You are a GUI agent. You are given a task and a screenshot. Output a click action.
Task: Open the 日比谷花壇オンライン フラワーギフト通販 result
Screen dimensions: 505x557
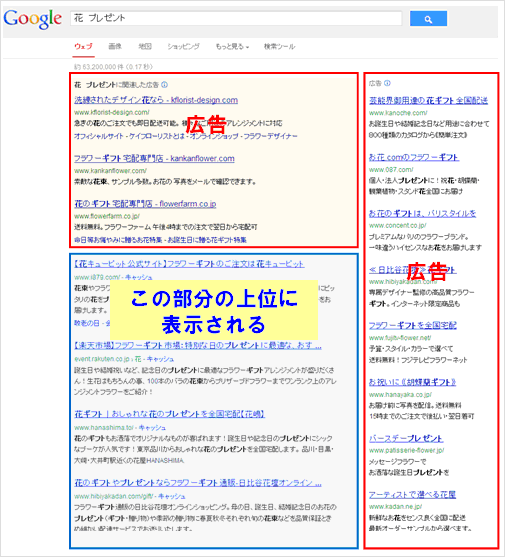(198, 483)
